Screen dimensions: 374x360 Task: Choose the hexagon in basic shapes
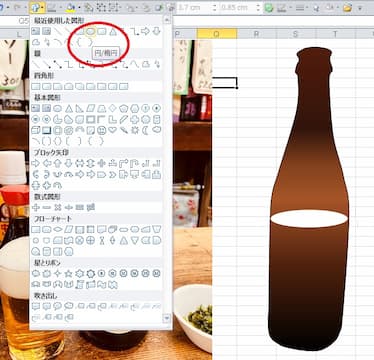coord(135,109)
